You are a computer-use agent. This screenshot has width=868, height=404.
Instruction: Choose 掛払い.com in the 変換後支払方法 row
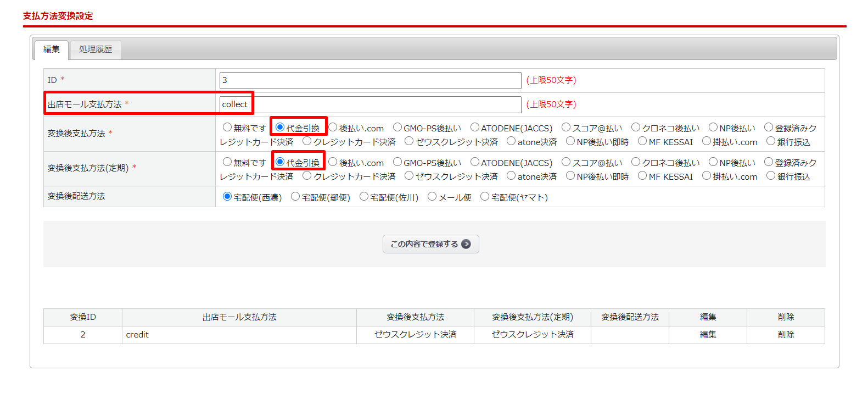tap(707, 141)
